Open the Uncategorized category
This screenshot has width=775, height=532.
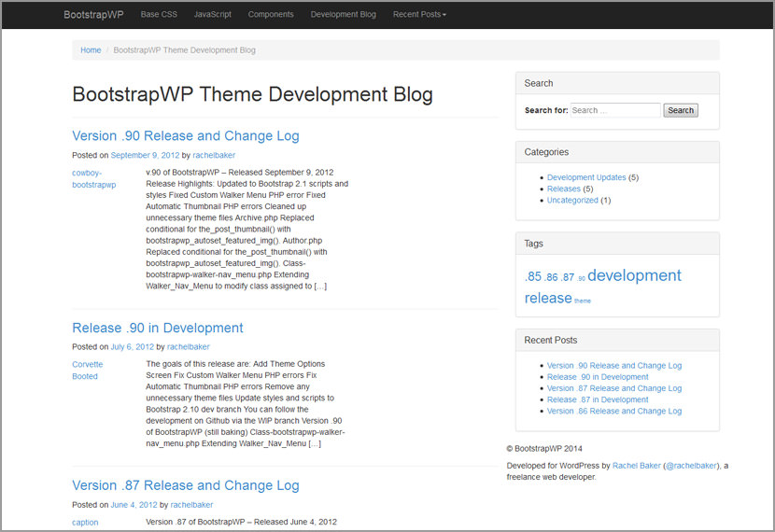[x=572, y=200]
